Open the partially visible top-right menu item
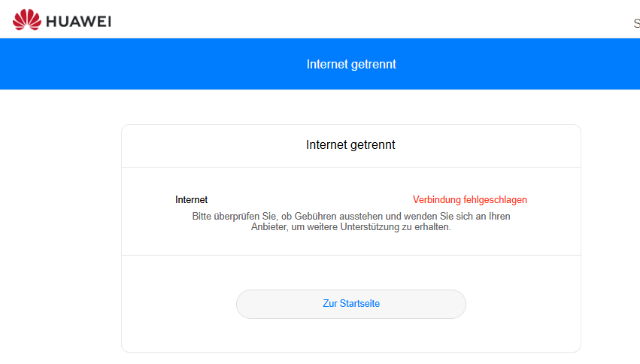This screenshot has width=640, height=364. pos(636,23)
